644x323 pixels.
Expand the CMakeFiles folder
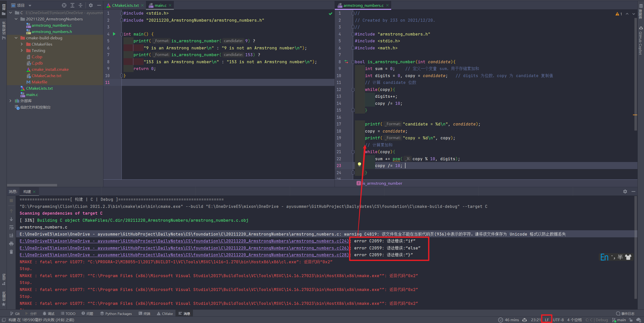tap(22, 44)
